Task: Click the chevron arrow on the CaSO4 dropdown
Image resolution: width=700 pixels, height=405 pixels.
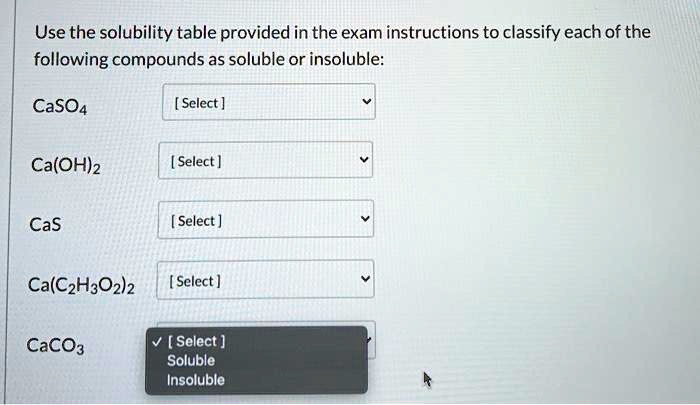Action: pyautogui.click(x=366, y=102)
